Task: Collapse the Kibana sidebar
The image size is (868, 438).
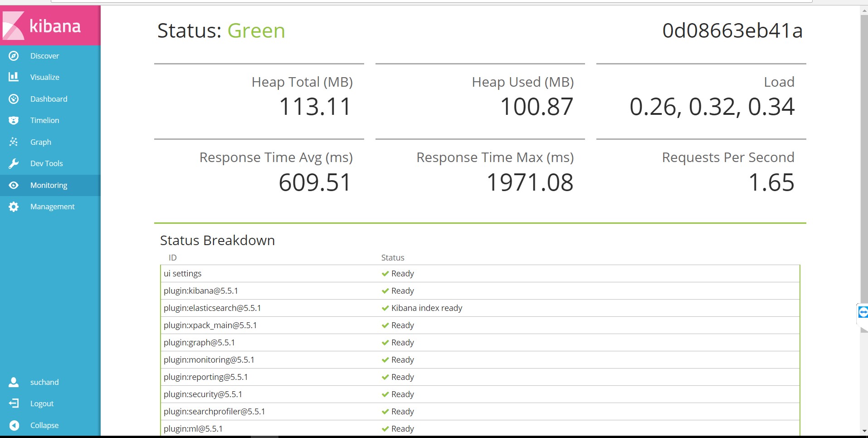Action: pyautogui.click(x=50, y=425)
